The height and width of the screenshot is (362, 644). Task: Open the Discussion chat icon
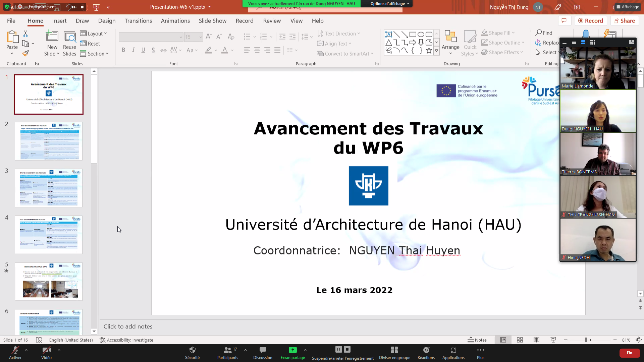(x=263, y=352)
